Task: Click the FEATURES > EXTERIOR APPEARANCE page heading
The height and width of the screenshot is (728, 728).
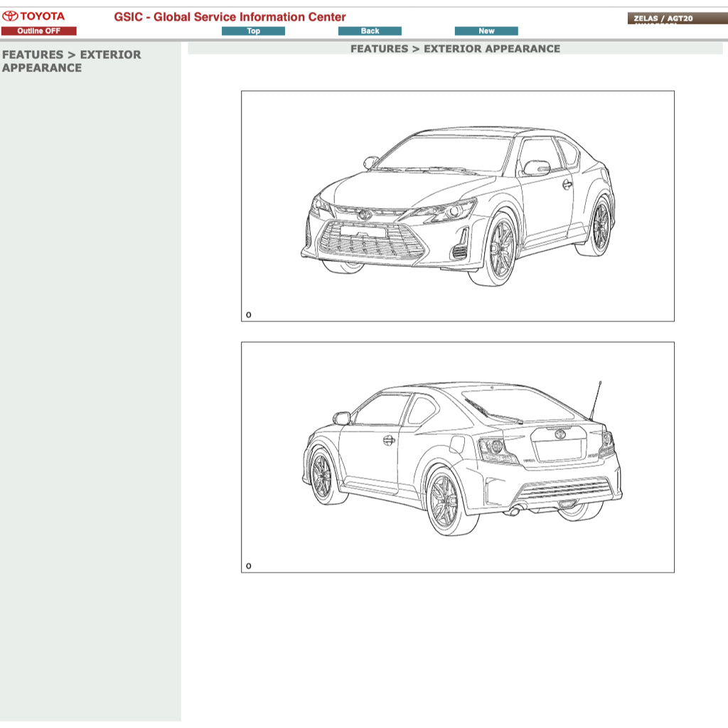Action: click(455, 49)
